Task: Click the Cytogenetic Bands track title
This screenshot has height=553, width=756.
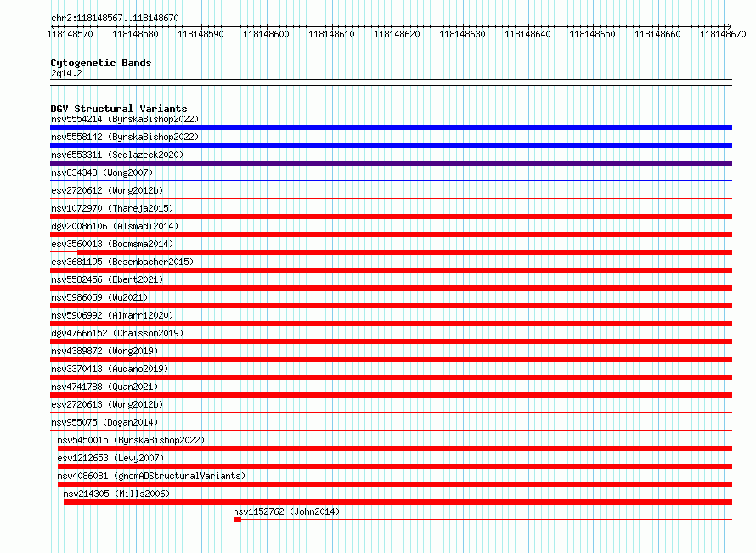Action: (x=101, y=63)
